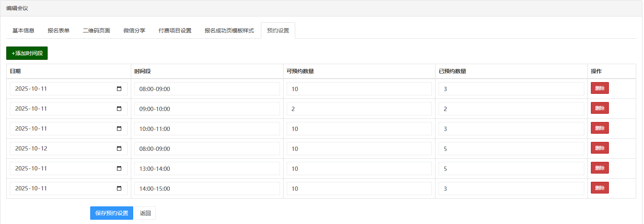Click the 添加时间段 green button

click(27, 53)
